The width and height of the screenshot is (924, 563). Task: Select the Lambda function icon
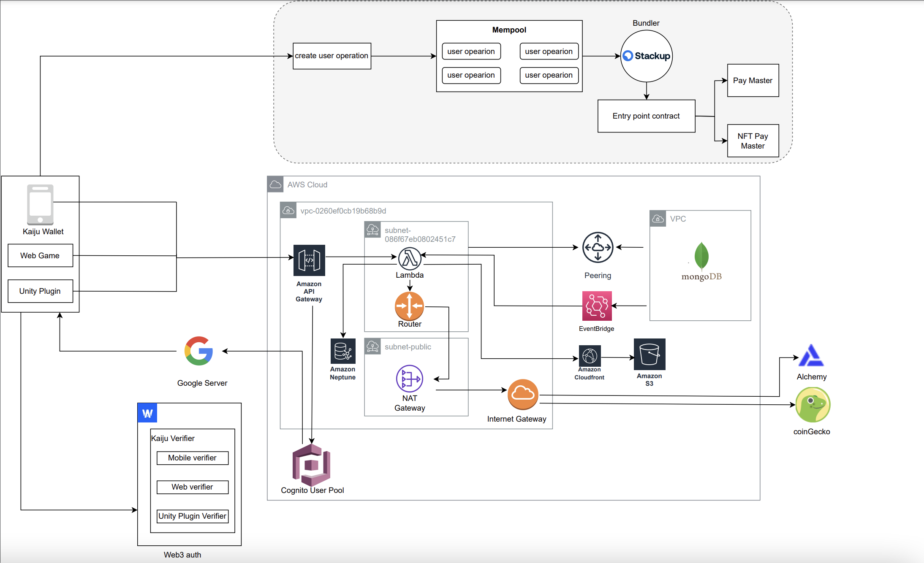pyautogui.click(x=409, y=258)
